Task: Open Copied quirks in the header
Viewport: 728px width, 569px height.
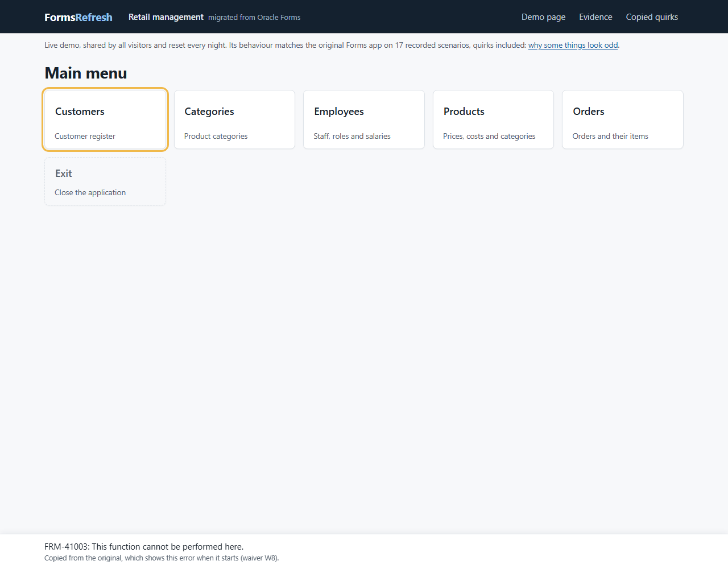Action: coord(652,17)
